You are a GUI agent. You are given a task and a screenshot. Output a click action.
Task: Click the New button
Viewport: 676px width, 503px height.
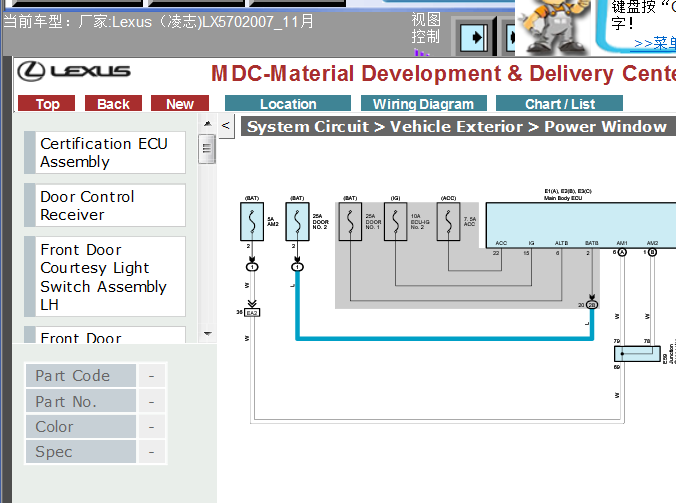[x=180, y=103]
